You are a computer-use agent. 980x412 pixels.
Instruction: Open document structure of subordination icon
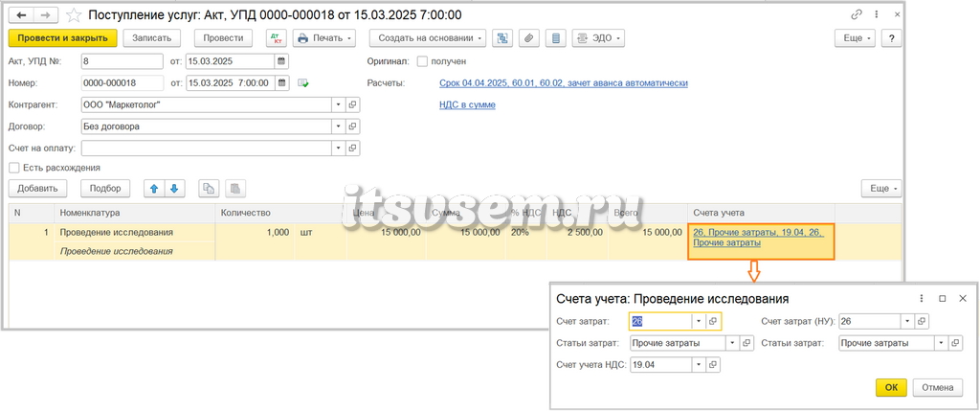click(501, 38)
